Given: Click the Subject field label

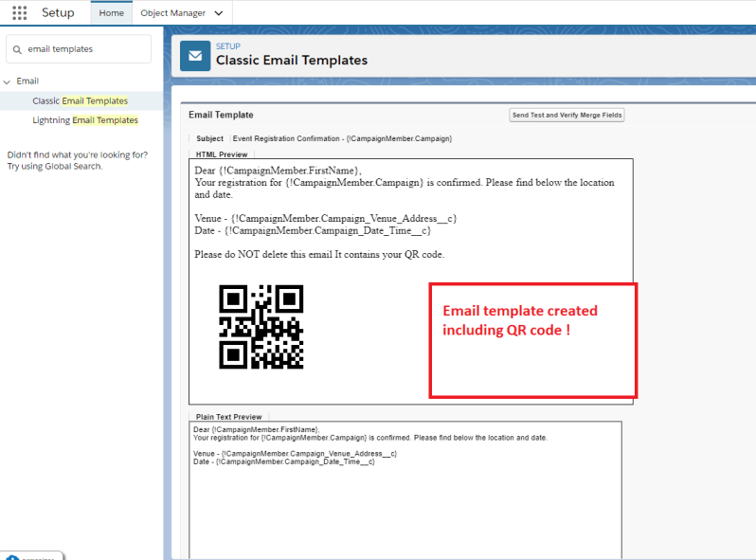Looking at the screenshot, I should (x=209, y=138).
